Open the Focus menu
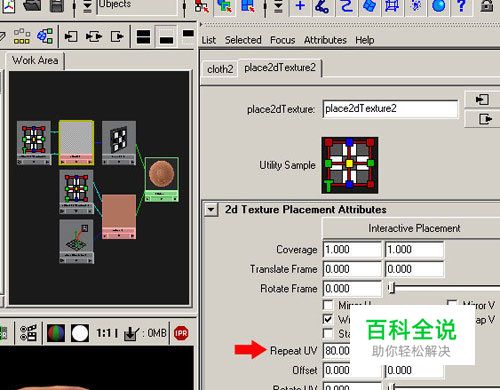The image size is (500, 390). (x=282, y=40)
